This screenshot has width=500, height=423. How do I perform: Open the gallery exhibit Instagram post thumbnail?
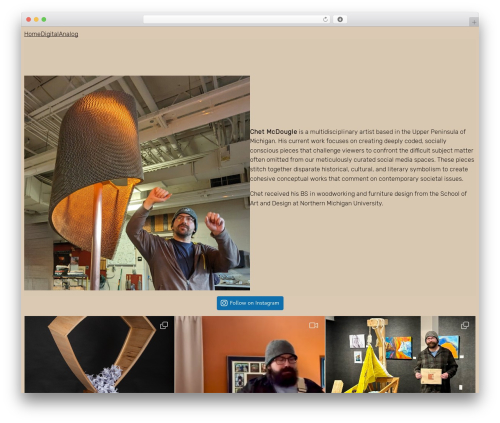(x=400, y=354)
